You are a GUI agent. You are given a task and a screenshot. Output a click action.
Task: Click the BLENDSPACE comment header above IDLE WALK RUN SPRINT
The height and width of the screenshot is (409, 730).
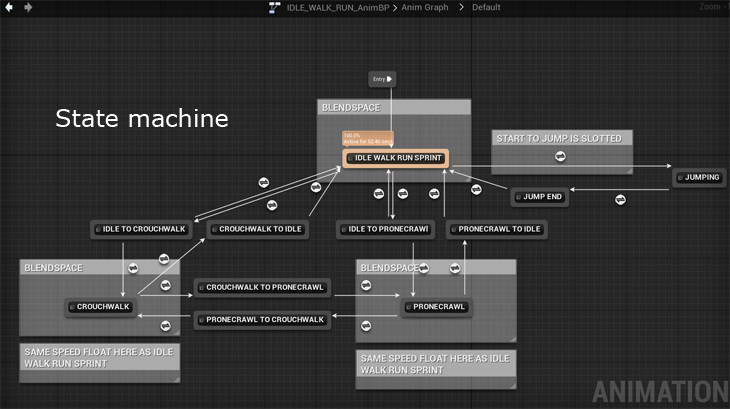394,107
